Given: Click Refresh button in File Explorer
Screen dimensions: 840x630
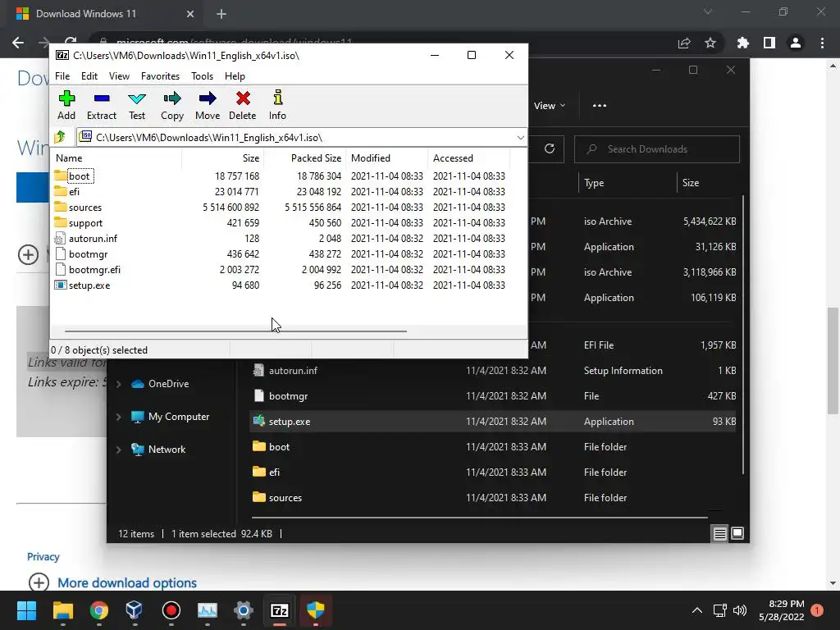Looking at the screenshot, I should (x=550, y=149).
